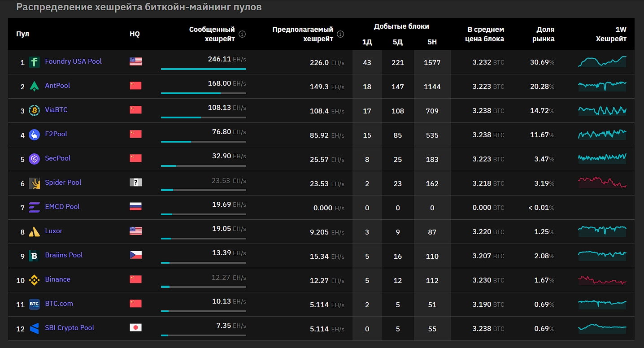Open the SBI Crypto Pool link
Image resolution: width=644 pixels, height=348 pixels.
point(70,328)
